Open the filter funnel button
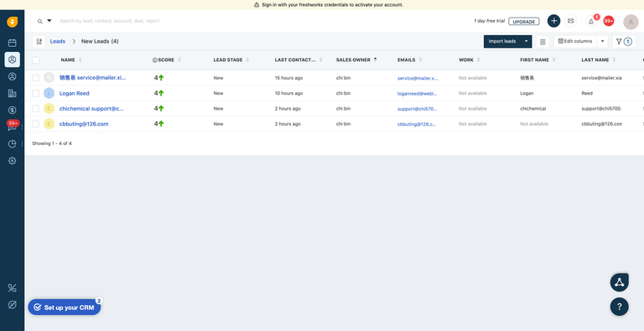The width and height of the screenshot is (644, 331). (624, 41)
